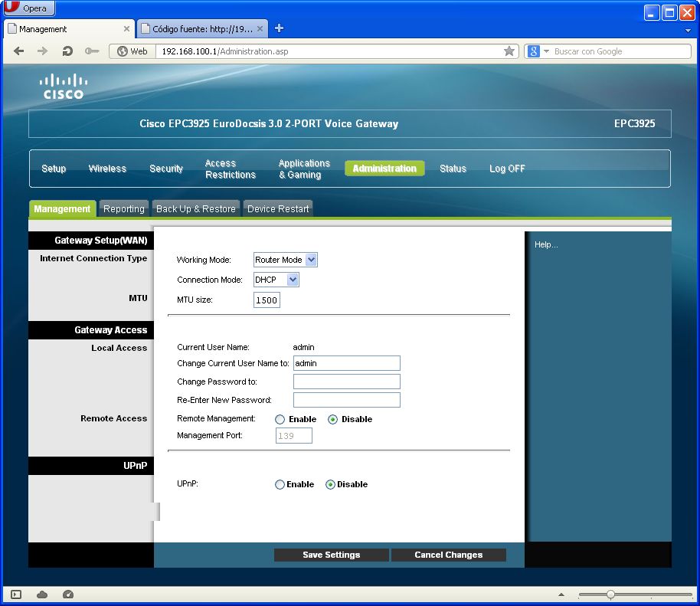Reload the page with the reload icon

[x=67, y=51]
